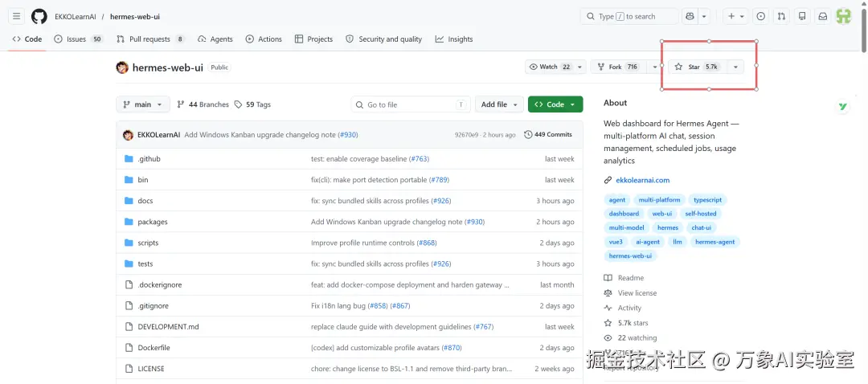This screenshot has height=384, width=868.
Task: Open the green Code dropdown button
Action: (555, 104)
